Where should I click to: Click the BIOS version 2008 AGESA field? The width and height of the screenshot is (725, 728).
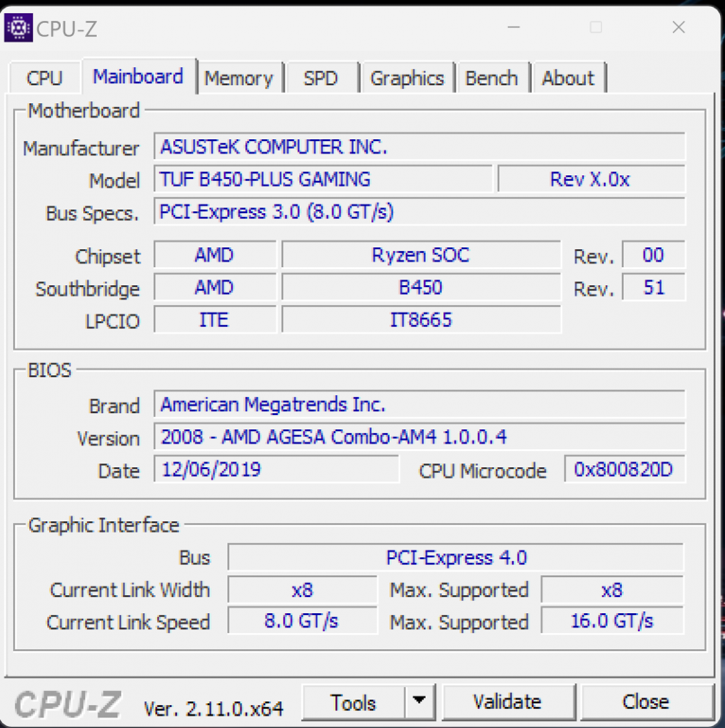coord(419,437)
